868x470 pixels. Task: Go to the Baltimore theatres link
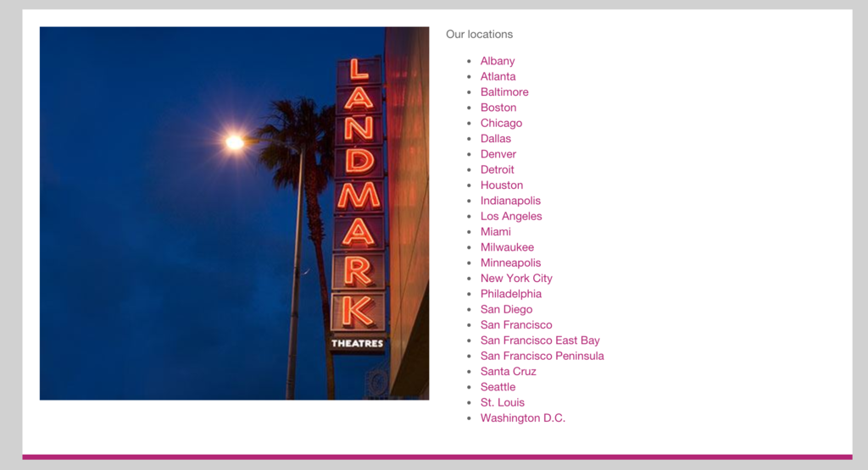pyautogui.click(x=504, y=92)
